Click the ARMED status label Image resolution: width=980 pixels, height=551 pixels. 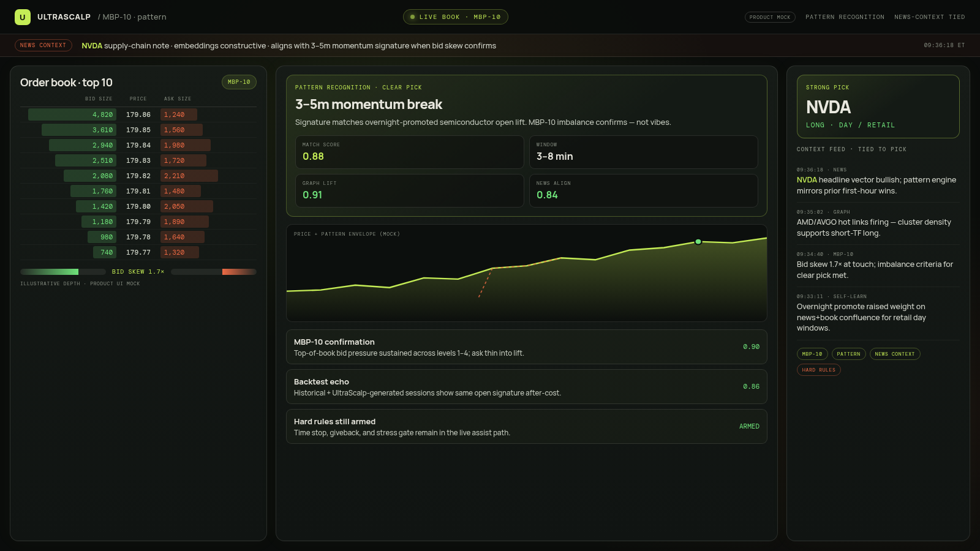click(749, 427)
